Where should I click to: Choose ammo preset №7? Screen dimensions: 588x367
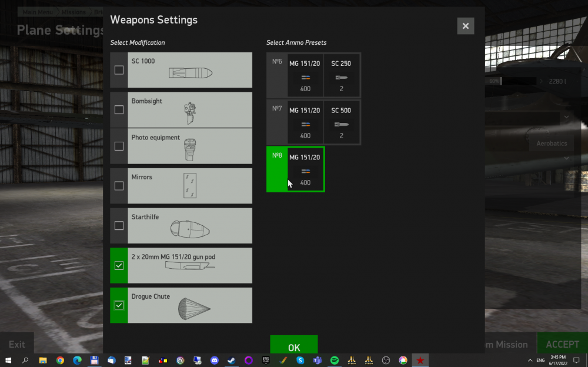coord(277,122)
